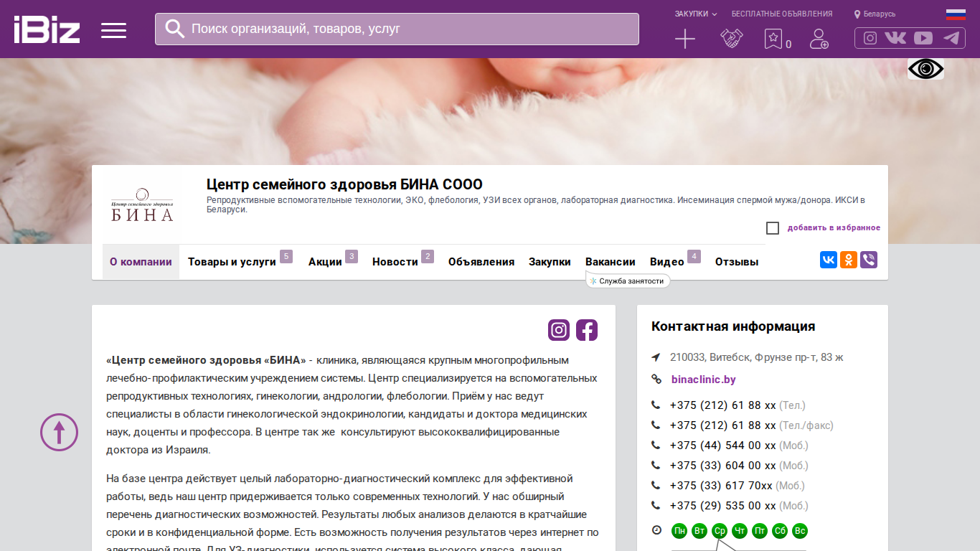
Task: Click phone icon beside the Тел./факс number
Action: [x=656, y=425]
